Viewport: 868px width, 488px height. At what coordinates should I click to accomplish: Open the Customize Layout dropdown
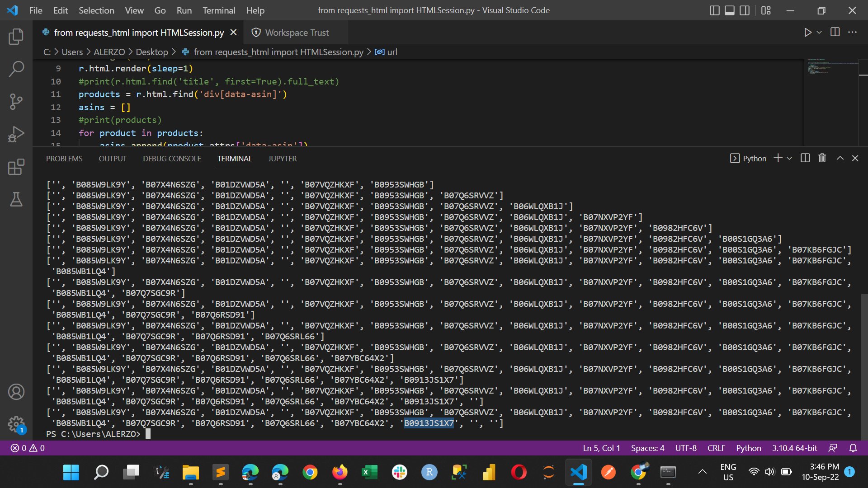(x=766, y=10)
